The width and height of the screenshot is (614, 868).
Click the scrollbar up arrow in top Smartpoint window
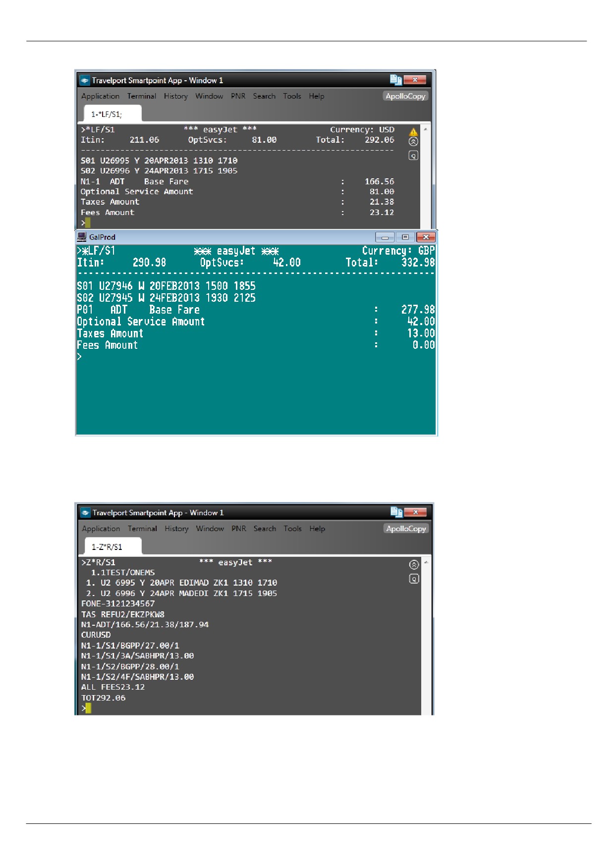pyautogui.click(x=425, y=129)
